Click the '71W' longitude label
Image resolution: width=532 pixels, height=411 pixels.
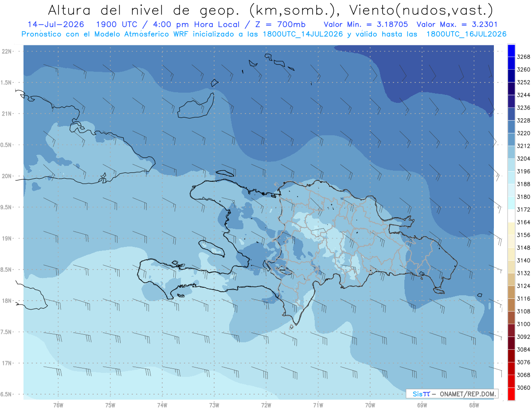click(x=318, y=405)
